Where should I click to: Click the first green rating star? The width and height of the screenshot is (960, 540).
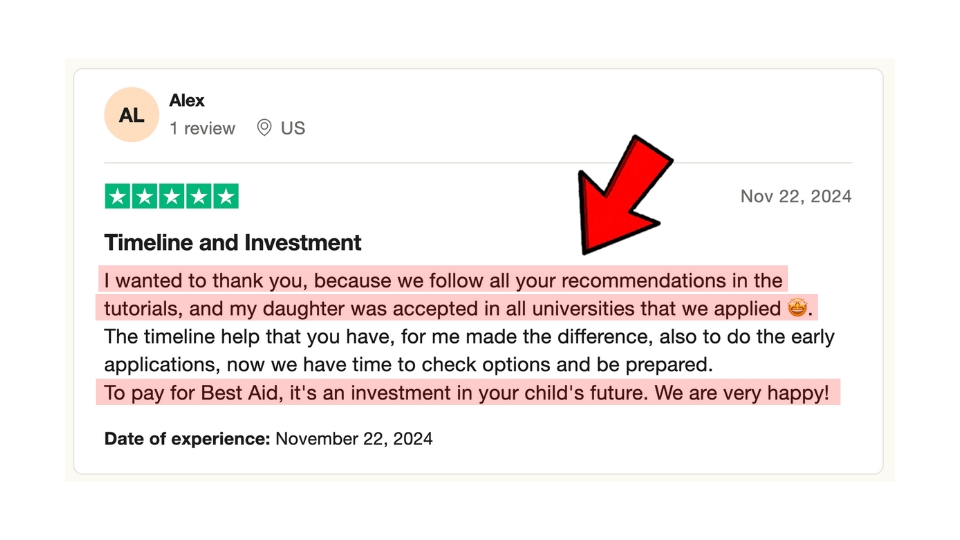118,197
